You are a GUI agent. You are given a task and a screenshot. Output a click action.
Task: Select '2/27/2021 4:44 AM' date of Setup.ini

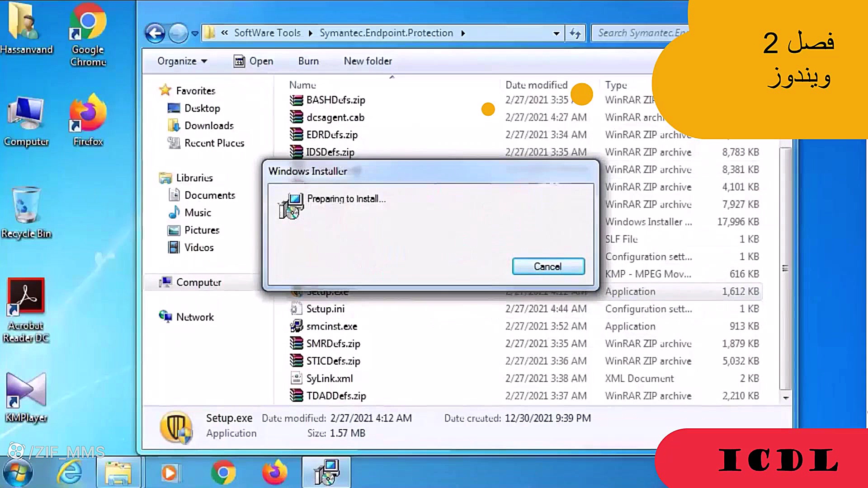[x=546, y=309]
